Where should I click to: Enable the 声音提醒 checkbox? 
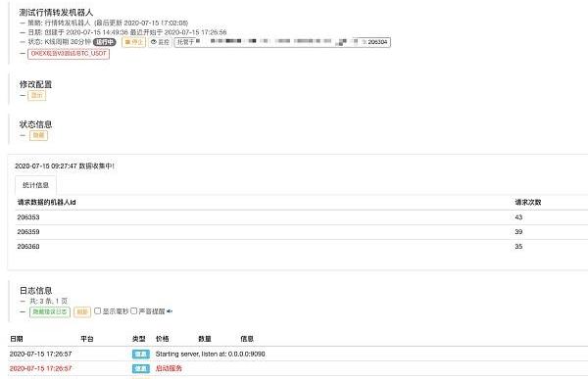(134, 310)
